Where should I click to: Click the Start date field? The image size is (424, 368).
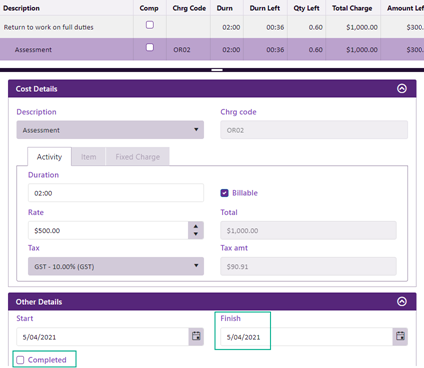[x=103, y=337]
